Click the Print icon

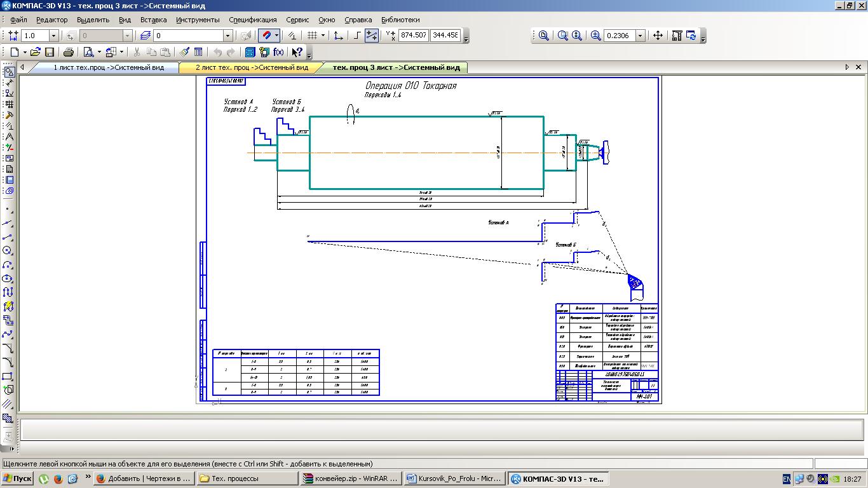pos(69,52)
